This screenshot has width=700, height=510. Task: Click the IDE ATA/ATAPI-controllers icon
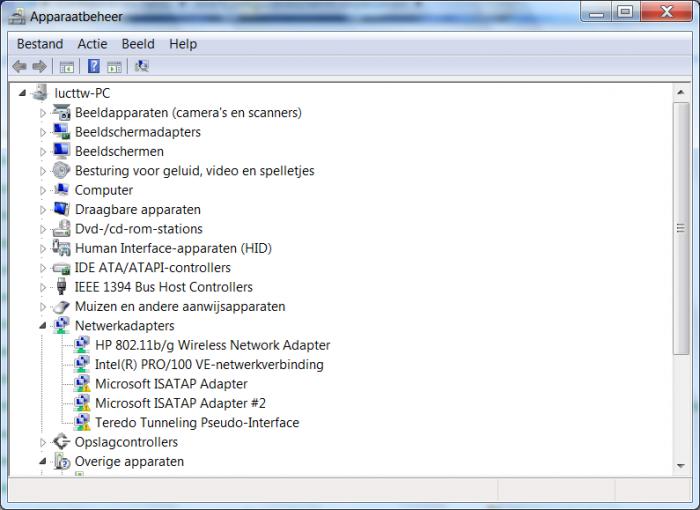click(x=61, y=268)
